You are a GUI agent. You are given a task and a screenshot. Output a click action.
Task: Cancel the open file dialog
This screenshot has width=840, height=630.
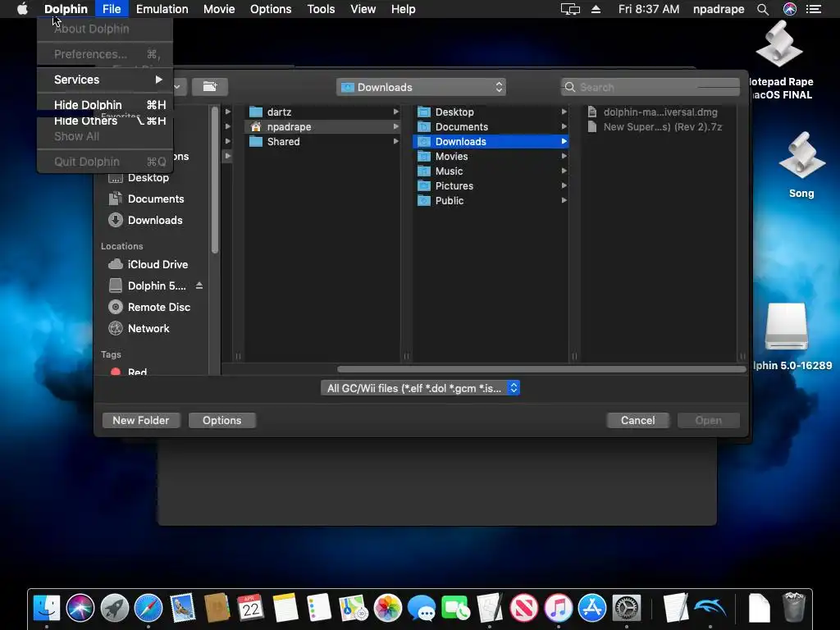(637, 420)
